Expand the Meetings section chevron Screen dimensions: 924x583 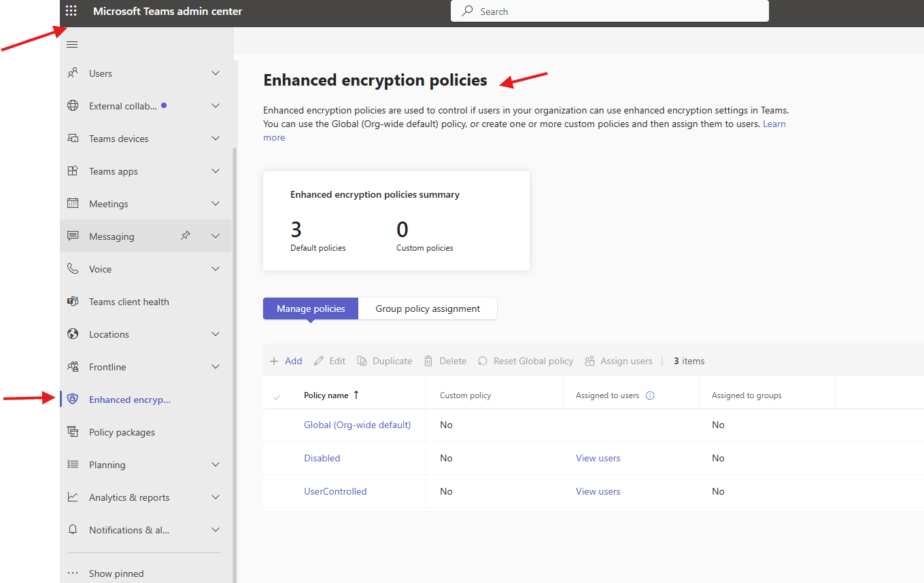click(x=216, y=203)
